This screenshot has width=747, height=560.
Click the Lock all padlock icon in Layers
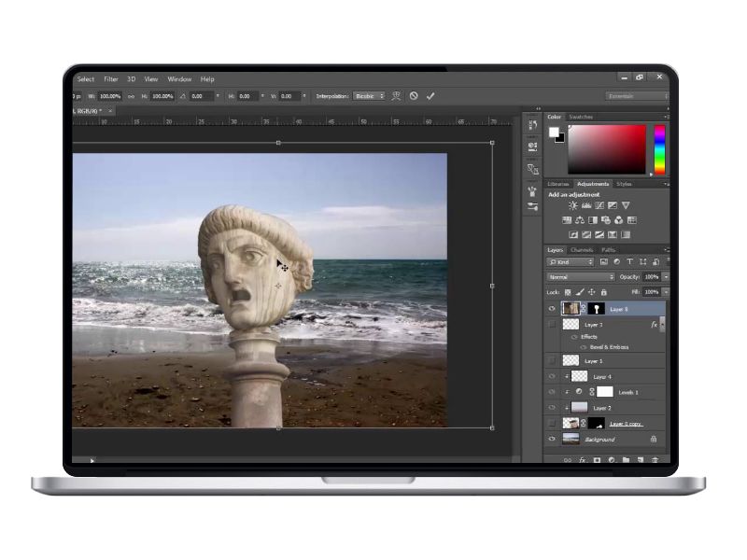[602, 292]
